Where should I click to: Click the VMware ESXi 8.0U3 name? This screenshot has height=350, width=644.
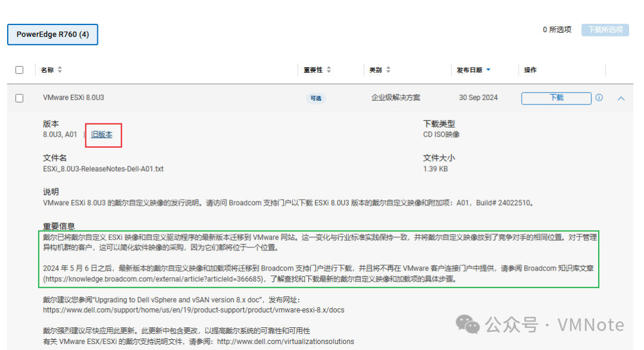tap(73, 98)
